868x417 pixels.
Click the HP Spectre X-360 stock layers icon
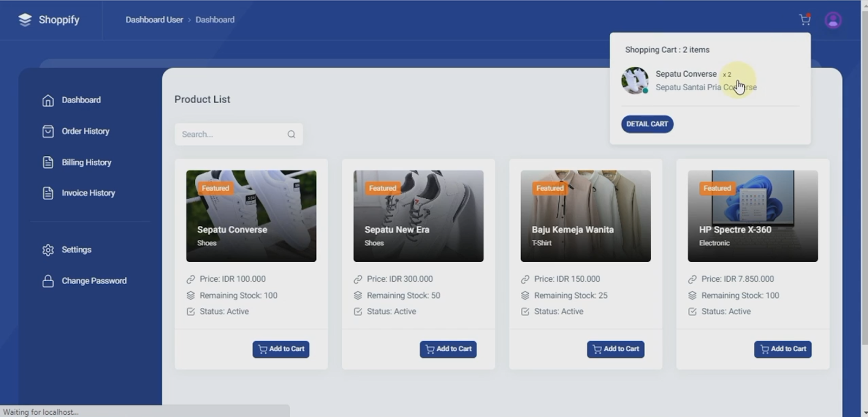pyautogui.click(x=692, y=295)
